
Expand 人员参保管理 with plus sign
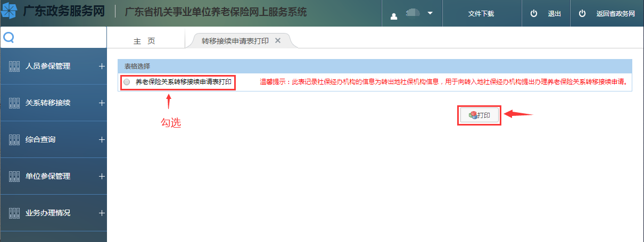click(x=102, y=66)
